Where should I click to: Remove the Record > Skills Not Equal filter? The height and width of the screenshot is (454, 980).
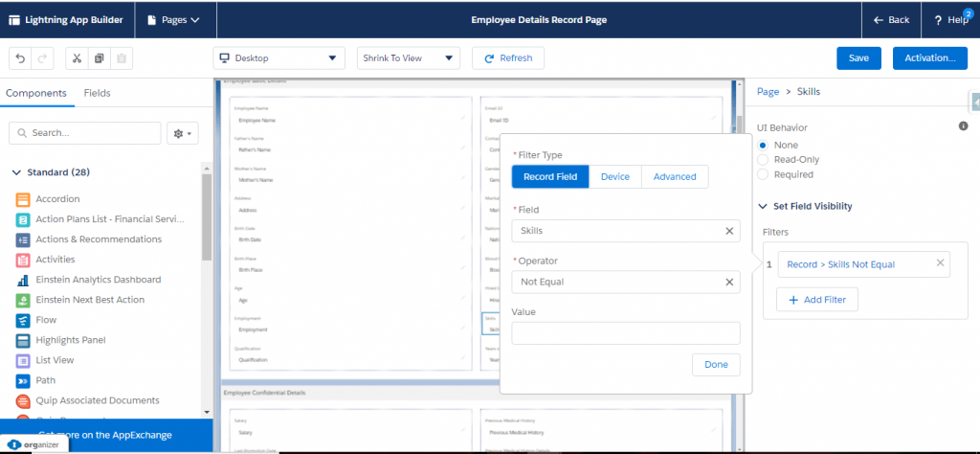coord(940,262)
